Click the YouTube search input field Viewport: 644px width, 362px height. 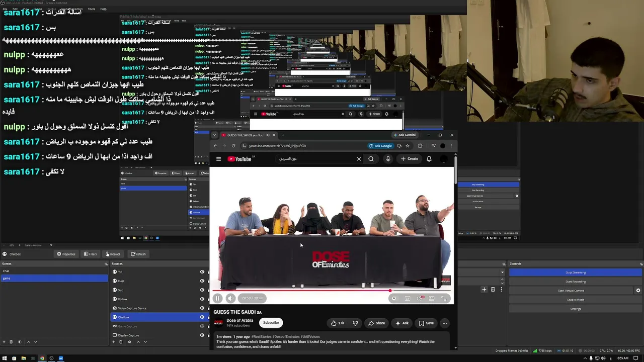pos(315,159)
